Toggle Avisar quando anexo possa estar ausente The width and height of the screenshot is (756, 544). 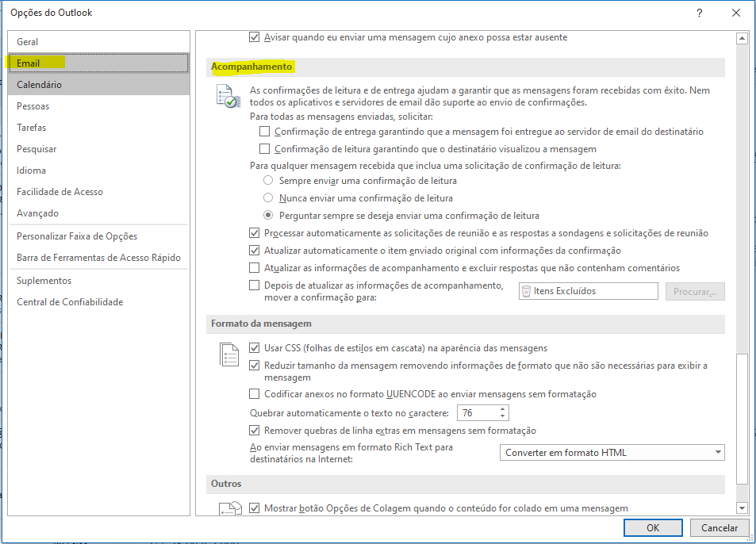[x=254, y=37]
